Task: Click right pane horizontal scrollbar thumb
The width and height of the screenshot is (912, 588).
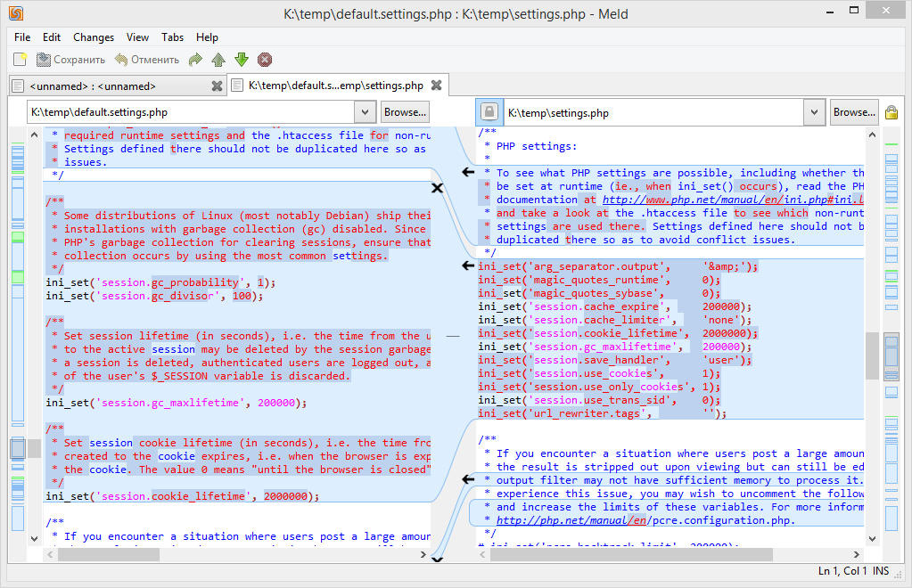Action: (631, 555)
